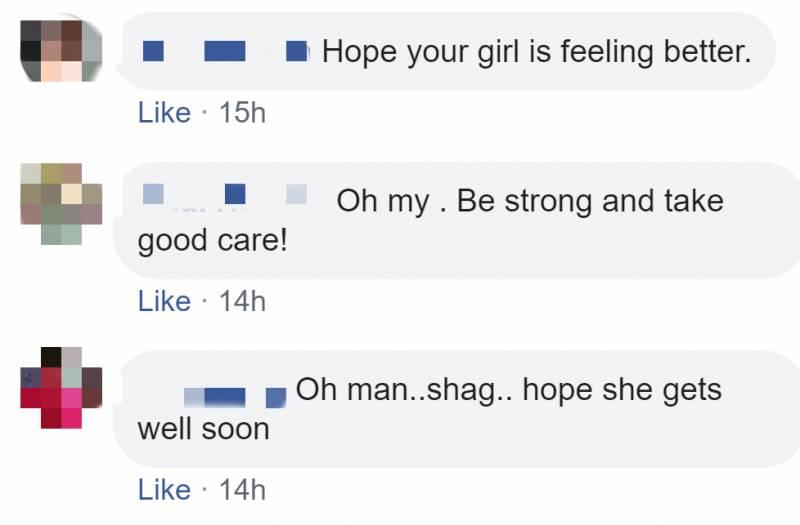Open commenter name before 'Hope your girl'

[x=225, y=51]
